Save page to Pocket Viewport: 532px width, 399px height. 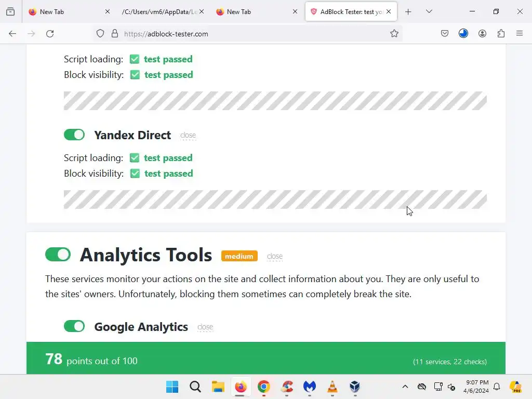(x=445, y=34)
